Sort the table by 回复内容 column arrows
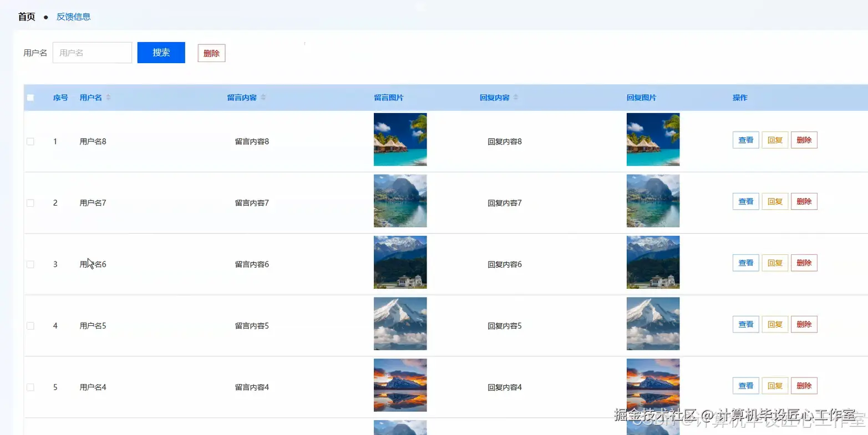This screenshot has width=868, height=435. (x=515, y=98)
